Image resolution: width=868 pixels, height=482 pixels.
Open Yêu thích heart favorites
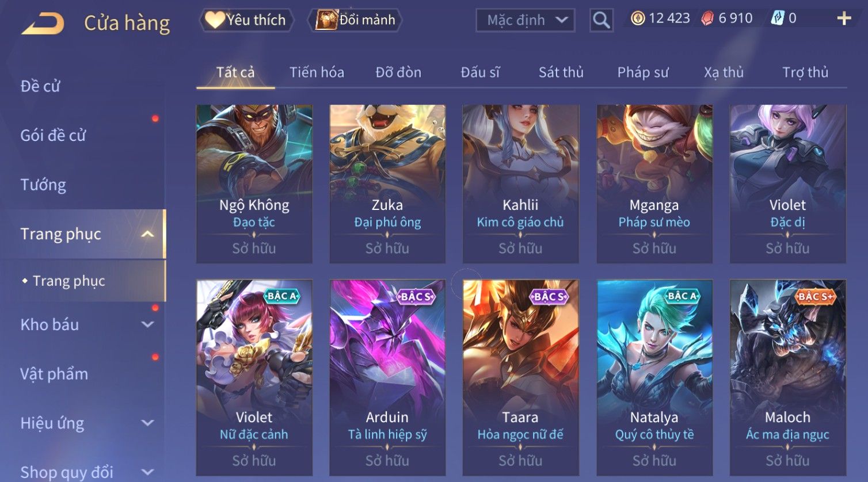[246, 20]
